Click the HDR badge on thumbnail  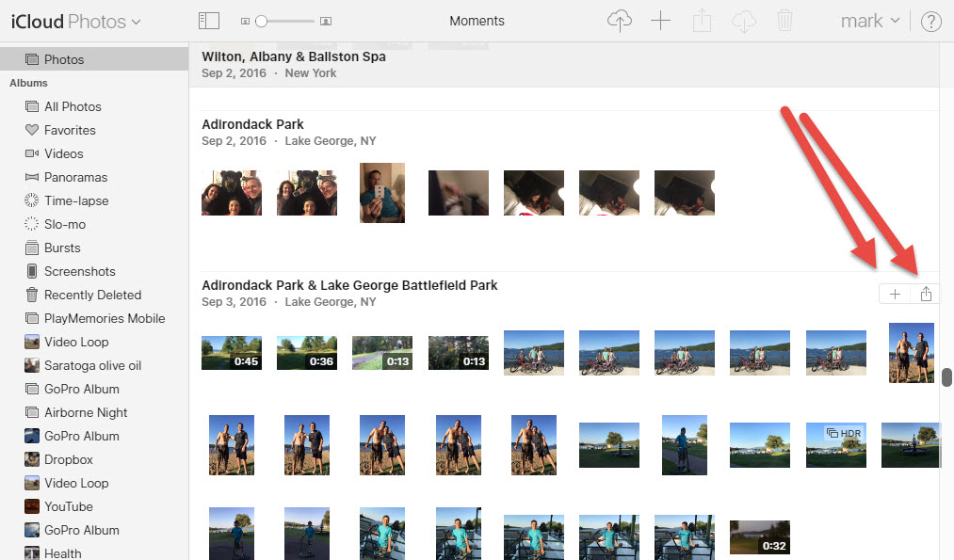pos(843,433)
